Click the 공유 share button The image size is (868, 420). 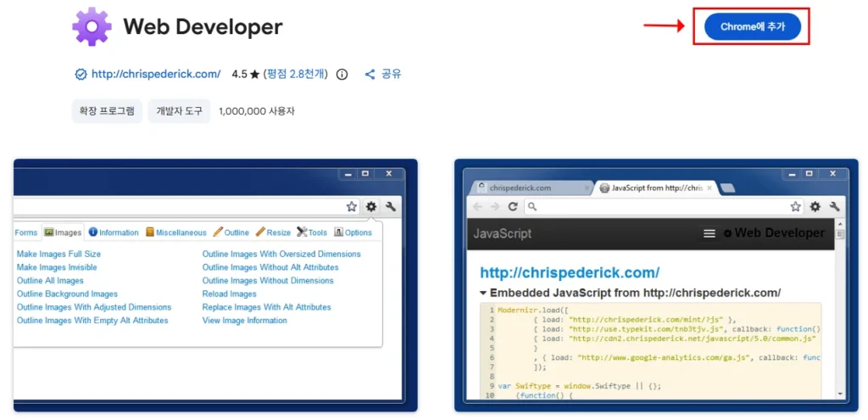click(383, 75)
